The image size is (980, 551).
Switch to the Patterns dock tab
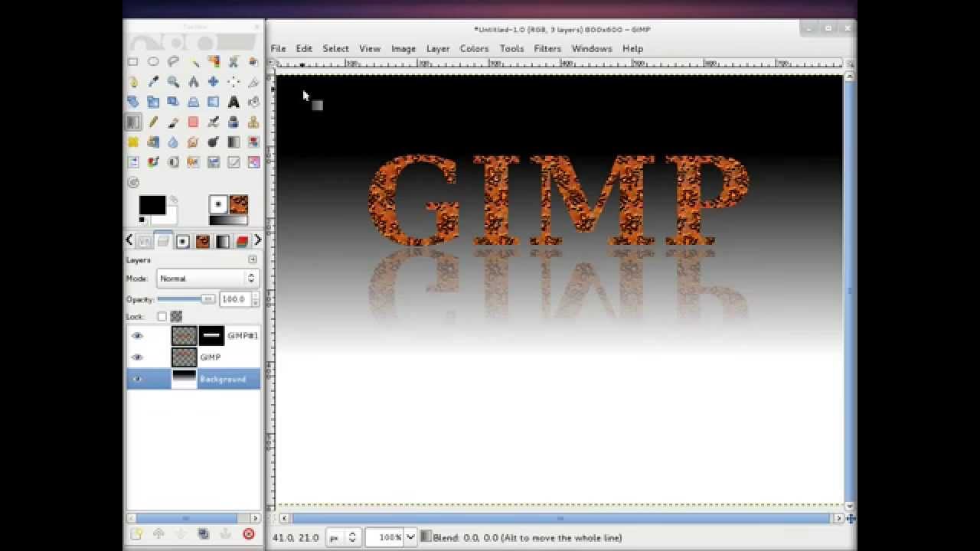(202, 241)
